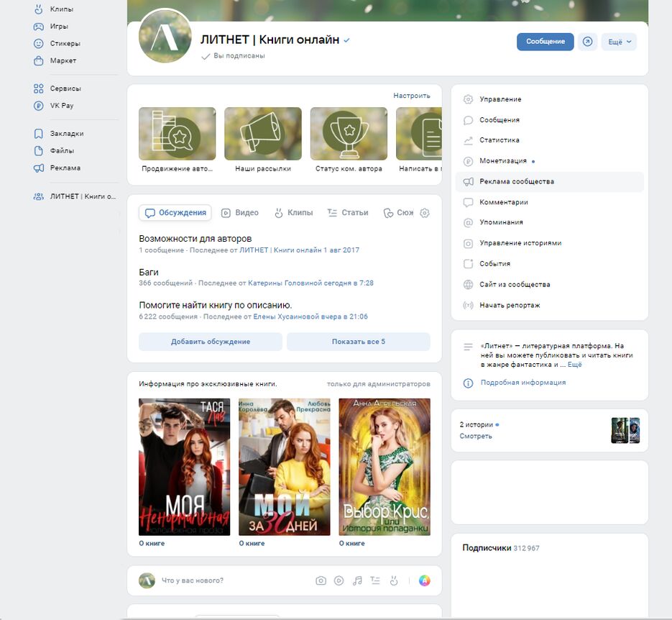Click О книге under Моя Ненормальная
The height and width of the screenshot is (620, 672).
(x=152, y=543)
